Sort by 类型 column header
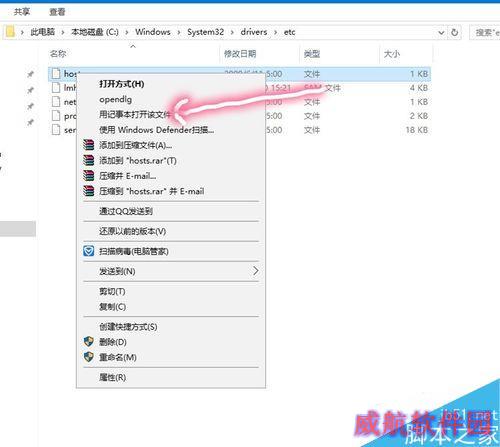This screenshot has height=447, width=500. coord(312,54)
